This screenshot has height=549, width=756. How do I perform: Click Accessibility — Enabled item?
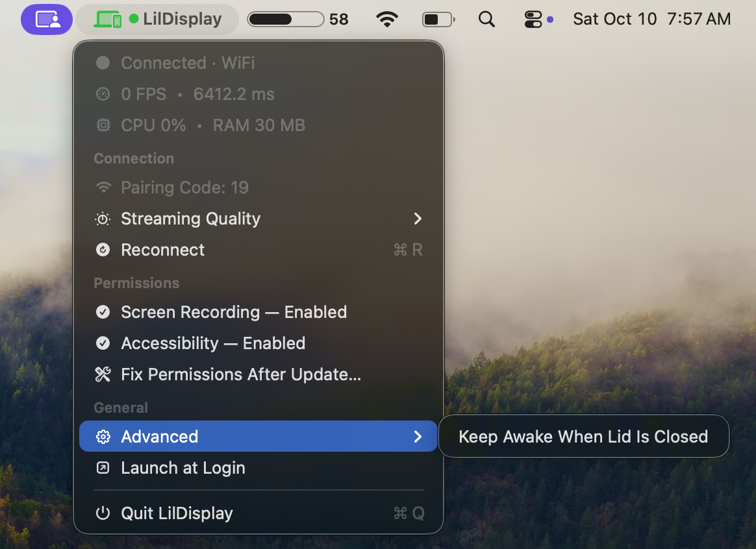(258, 343)
